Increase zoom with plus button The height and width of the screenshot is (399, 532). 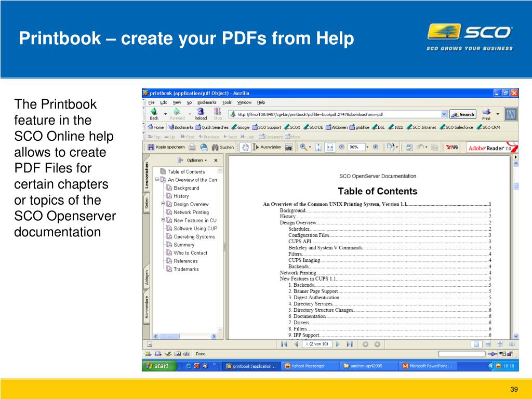tap(376, 147)
